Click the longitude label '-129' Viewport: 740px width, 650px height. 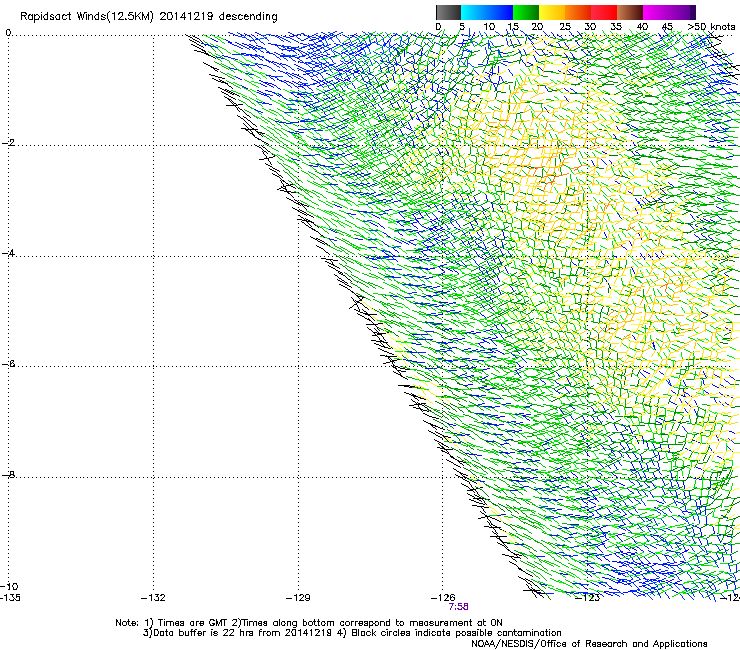[298, 598]
